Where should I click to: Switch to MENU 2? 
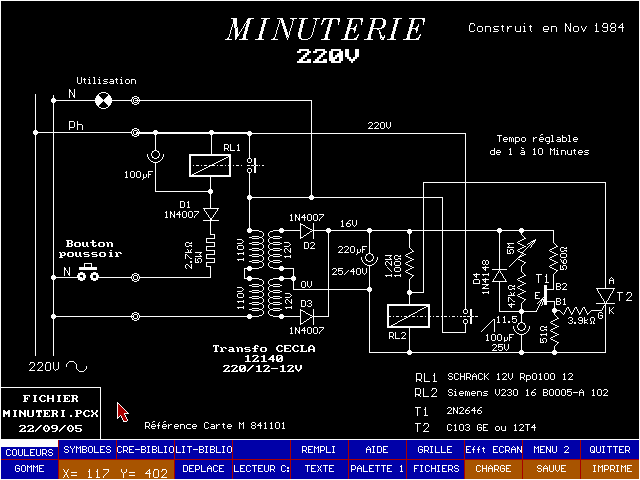551,450
